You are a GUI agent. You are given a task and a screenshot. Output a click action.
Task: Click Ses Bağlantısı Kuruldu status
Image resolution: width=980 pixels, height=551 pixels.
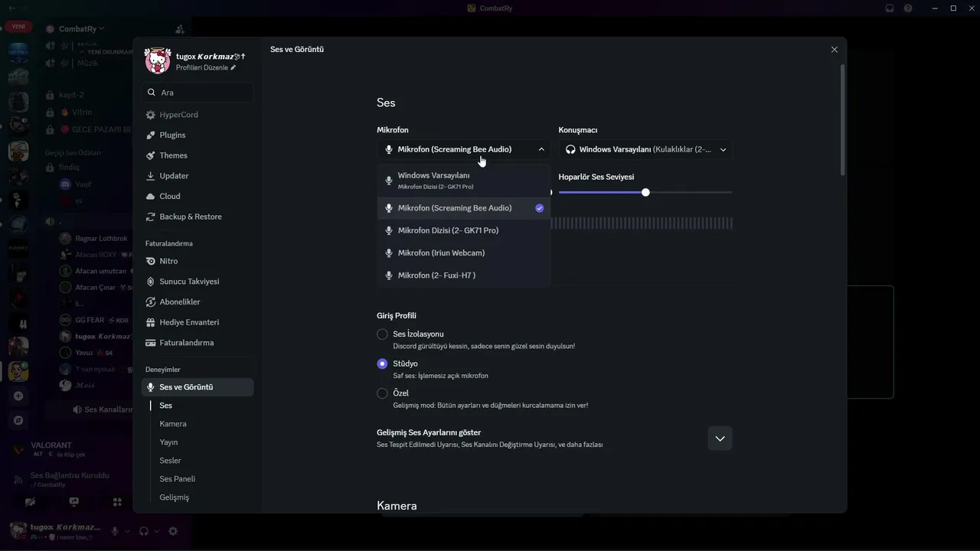coord(70,475)
